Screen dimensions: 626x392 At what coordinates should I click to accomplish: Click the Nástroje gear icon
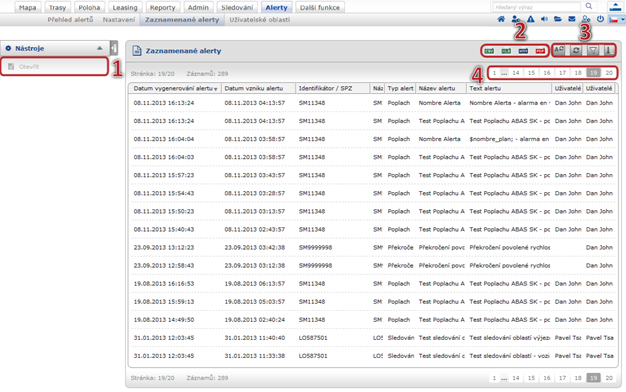[8, 48]
